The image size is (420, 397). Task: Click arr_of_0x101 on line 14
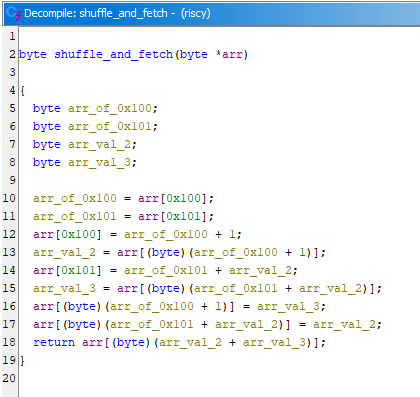tap(166, 270)
